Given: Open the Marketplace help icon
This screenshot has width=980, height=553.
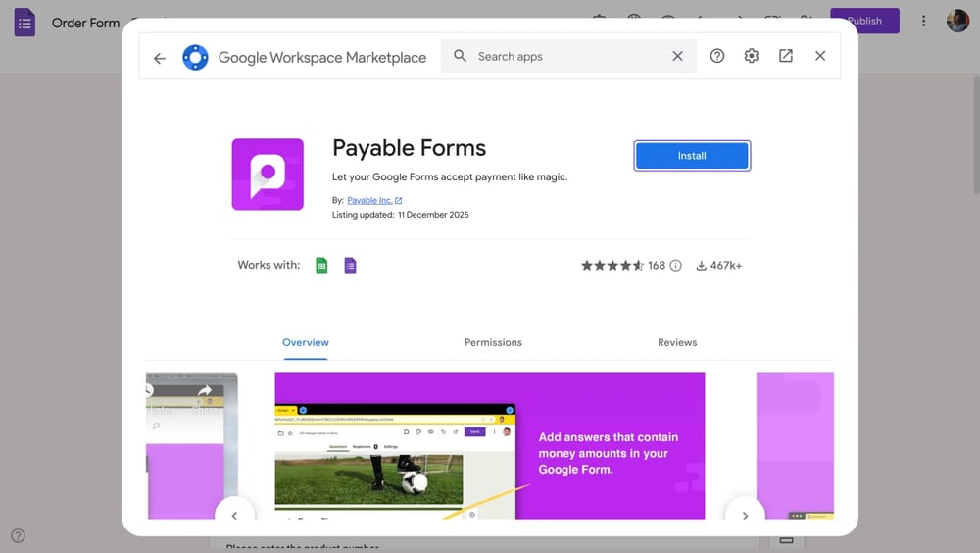Looking at the screenshot, I should [717, 57].
